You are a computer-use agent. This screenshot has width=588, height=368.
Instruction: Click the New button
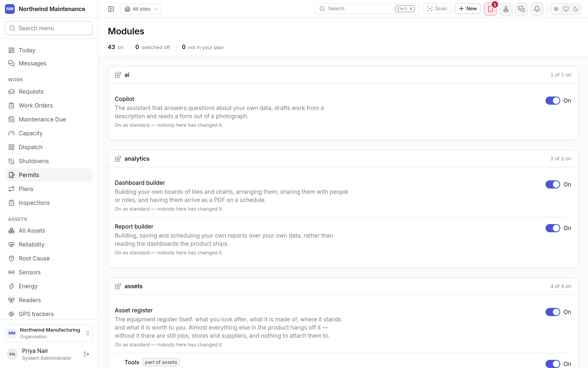467,9
